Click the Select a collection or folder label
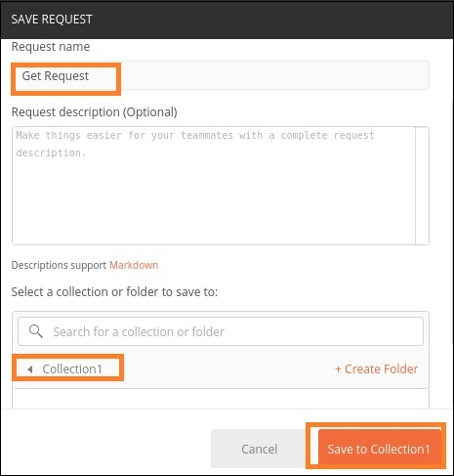454x476 pixels. [x=114, y=291]
